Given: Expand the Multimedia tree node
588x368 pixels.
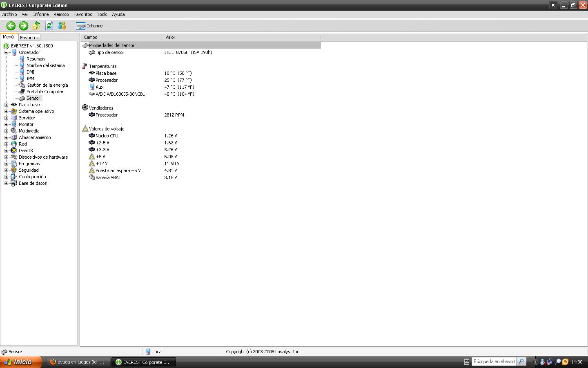Looking at the screenshot, I should pyautogui.click(x=7, y=131).
